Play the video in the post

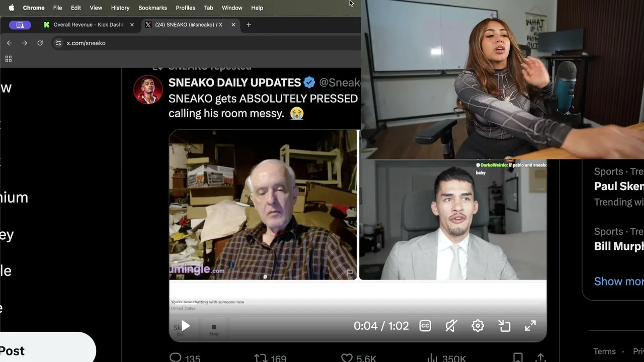point(186,326)
